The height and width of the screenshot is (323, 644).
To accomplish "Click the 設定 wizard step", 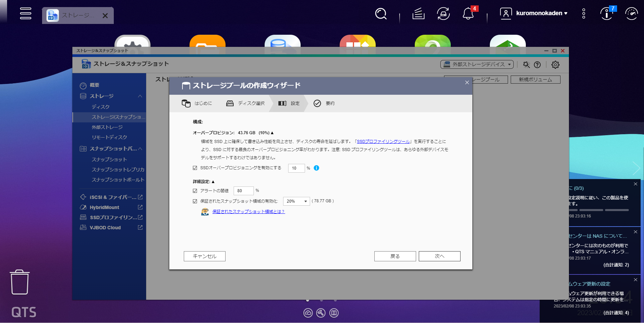I will pyautogui.click(x=289, y=103).
